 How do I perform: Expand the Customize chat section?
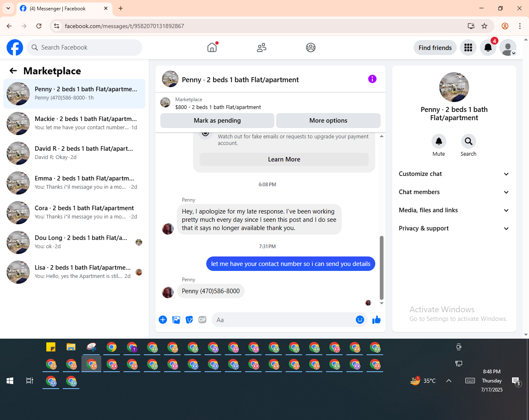coord(454,174)
